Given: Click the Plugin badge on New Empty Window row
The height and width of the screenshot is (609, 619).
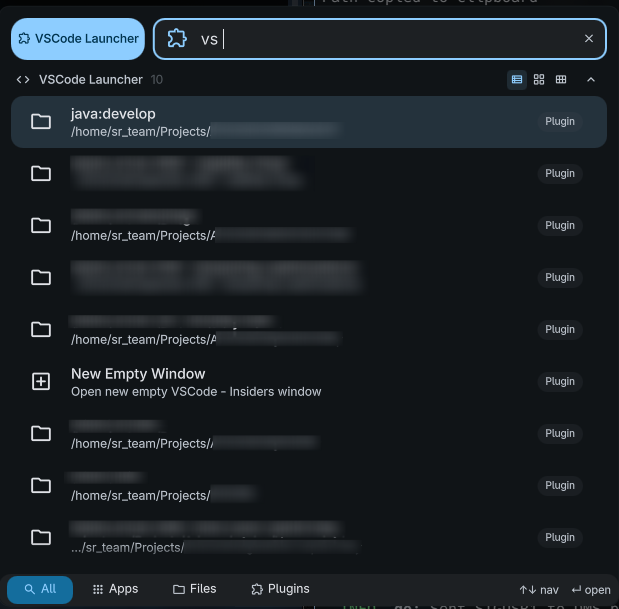Looking at the screenshot, I should (560, 382).
